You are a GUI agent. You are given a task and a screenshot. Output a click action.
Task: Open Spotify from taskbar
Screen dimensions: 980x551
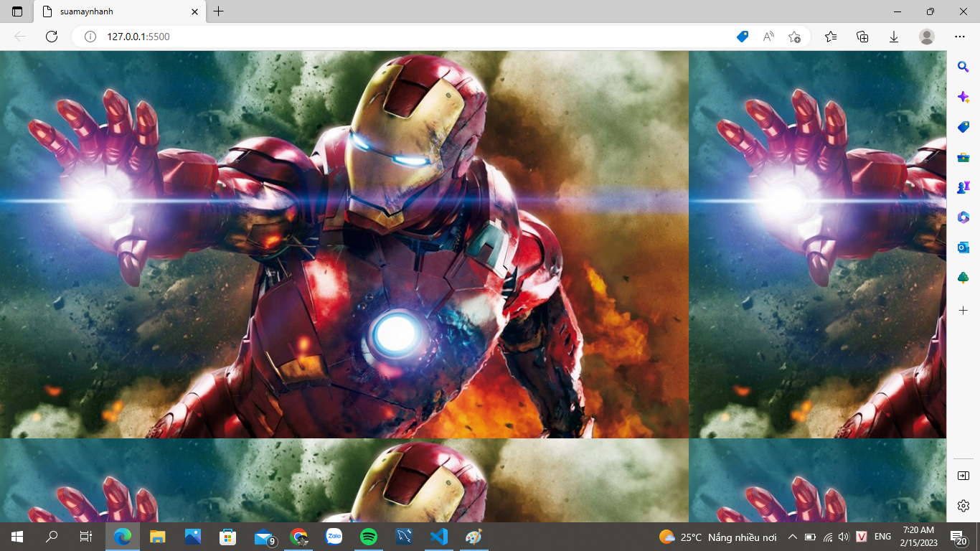(x=369, y=537)
